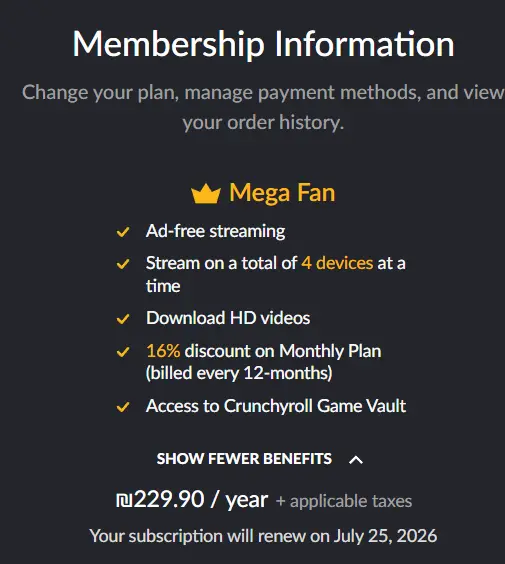Image resolution: width=505 pixels, height=564 pixels.
Task: Click the Ad-free streaming benefit text
Action: (x=215, y=231)
